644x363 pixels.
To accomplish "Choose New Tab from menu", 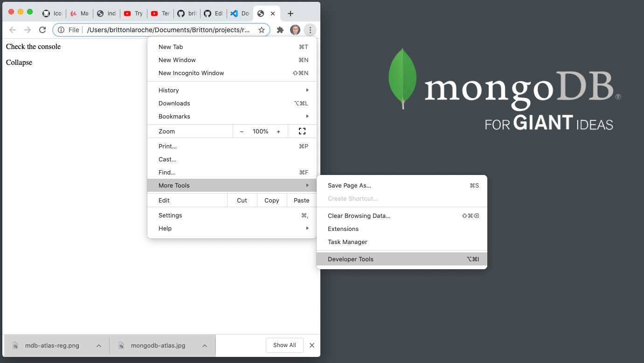I will pyautogui.click(x=232, y=47).
